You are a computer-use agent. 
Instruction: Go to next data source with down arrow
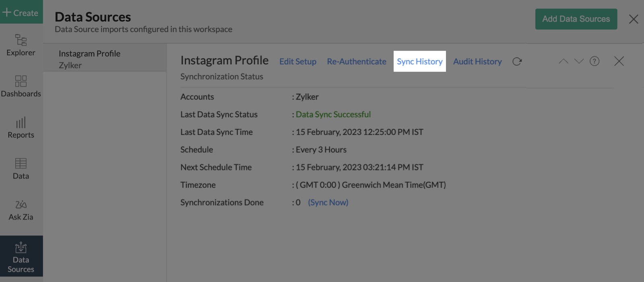point(579,61)
